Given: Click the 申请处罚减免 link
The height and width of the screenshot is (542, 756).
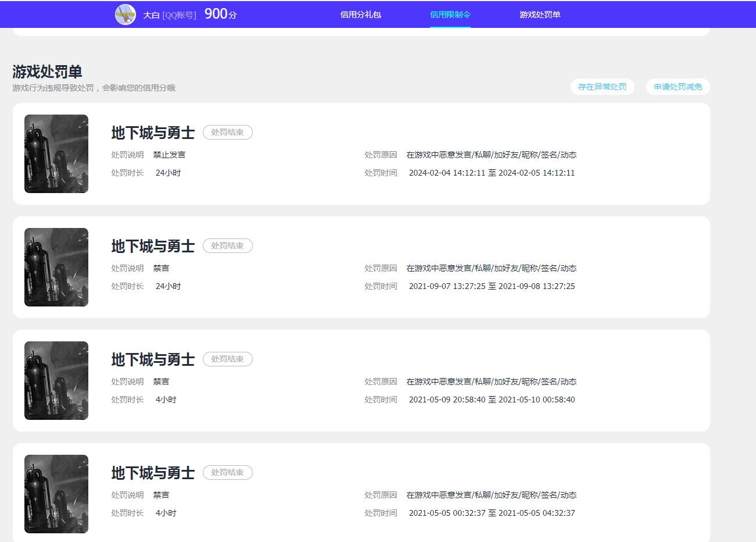Looking at the screenshot, I should pos(678,86).
